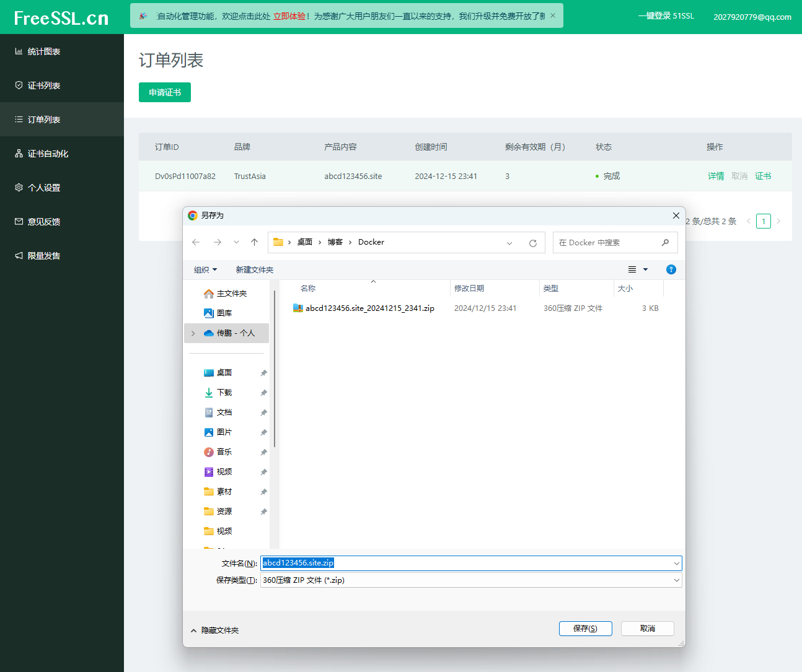802x672 pixels.
Task: Click the 申请证书 button
Action: (165, 92)
